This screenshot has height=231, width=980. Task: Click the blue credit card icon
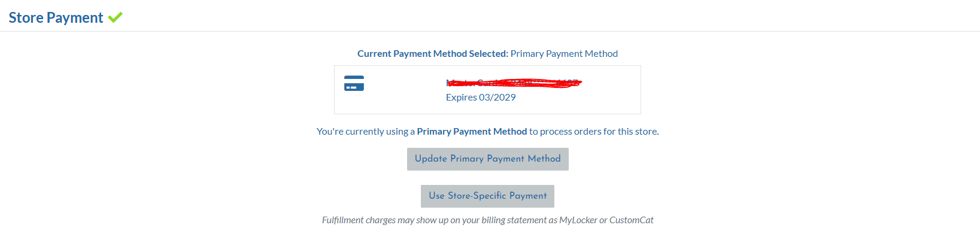point(354,83)
